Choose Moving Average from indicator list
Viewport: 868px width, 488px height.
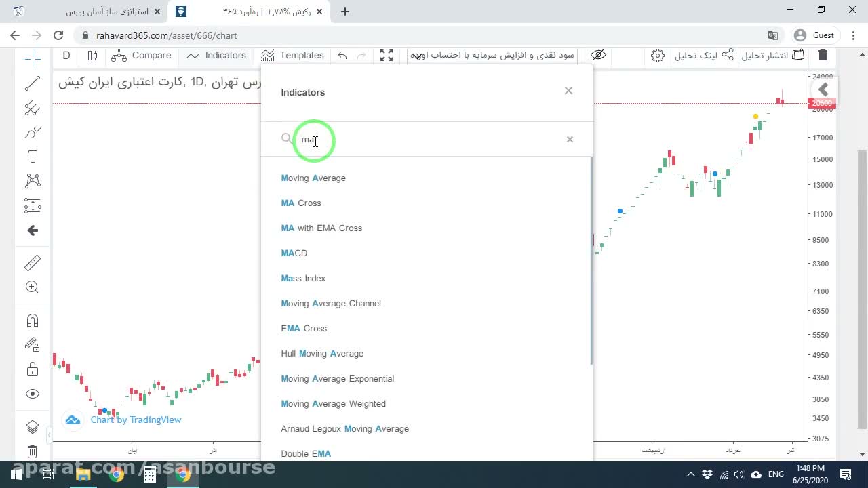click(313, 178)
